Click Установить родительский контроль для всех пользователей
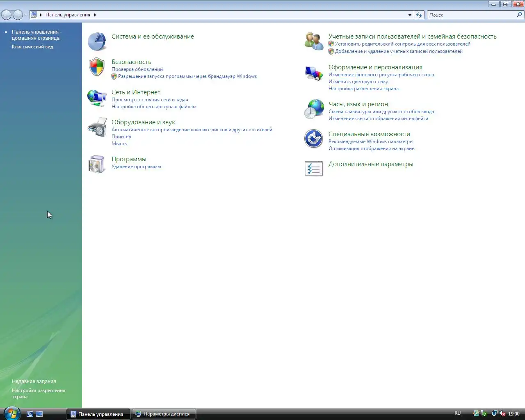The height and width of the screenshot is (420, 525). point(402,44)
